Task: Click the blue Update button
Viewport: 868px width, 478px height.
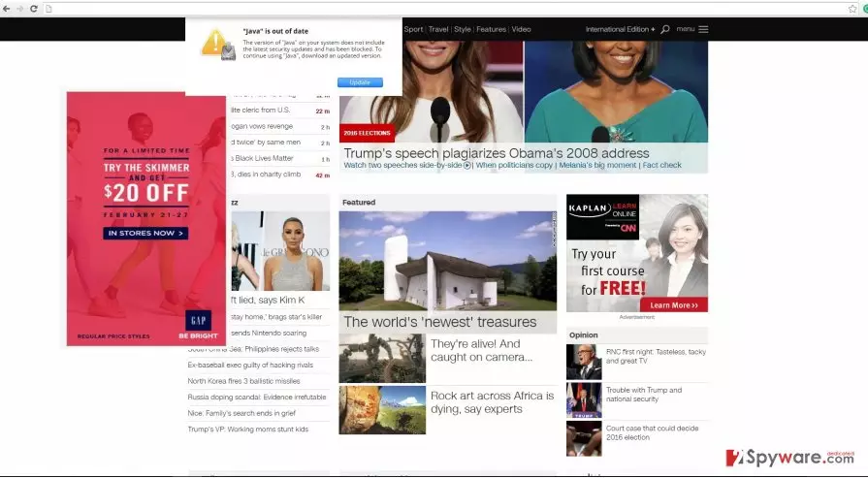Action: point(360,82)
